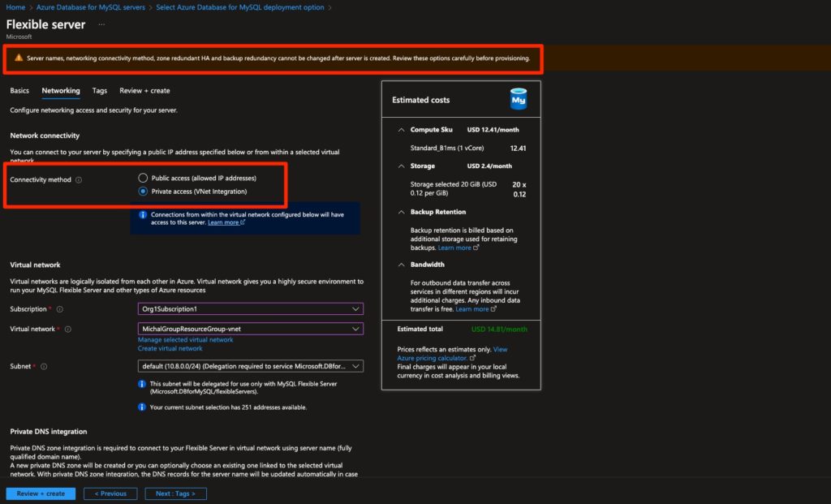The height and width of the screenshot is (504, 831).
Task: Select Public access (allowed IP addresses) option
Action: pos(143,178)
